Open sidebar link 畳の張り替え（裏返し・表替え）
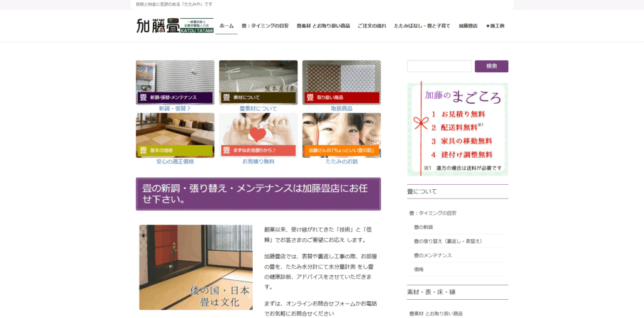This screenshot has width=644, height=318. [x=448, y=241]
